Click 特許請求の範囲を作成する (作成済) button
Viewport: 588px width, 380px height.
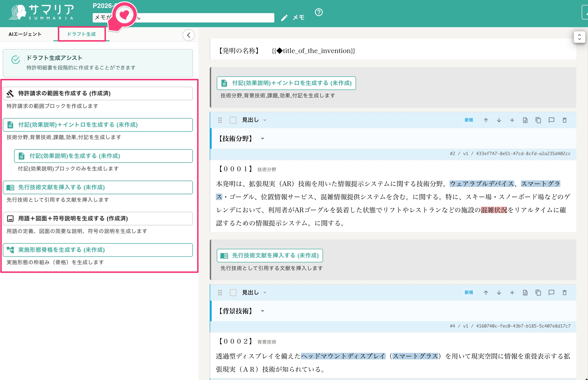coord(98,93)
